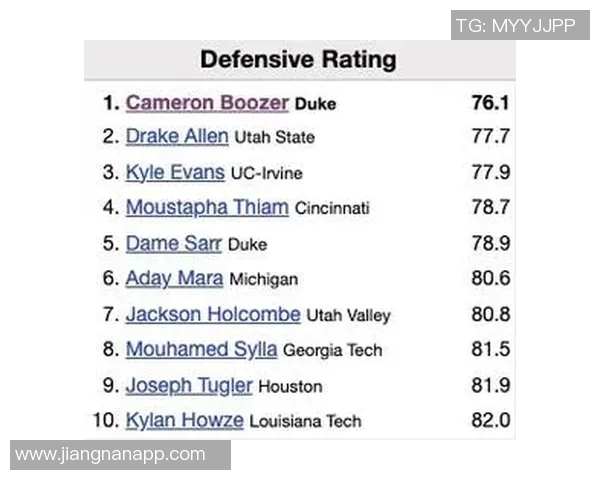The width and height of the screenshot is (600, 480).
Task: Click Kylan Howze's 82.0 rating value
Action: [x=490, y=420]
